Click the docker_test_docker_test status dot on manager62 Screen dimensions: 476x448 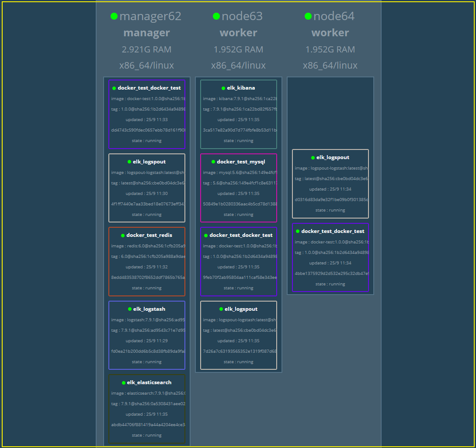[114, 88]
